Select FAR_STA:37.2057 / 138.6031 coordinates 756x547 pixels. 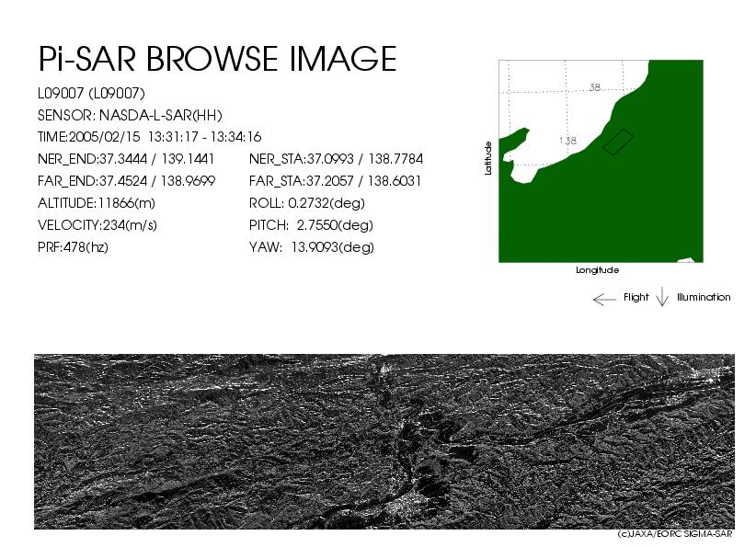point(335,181)
